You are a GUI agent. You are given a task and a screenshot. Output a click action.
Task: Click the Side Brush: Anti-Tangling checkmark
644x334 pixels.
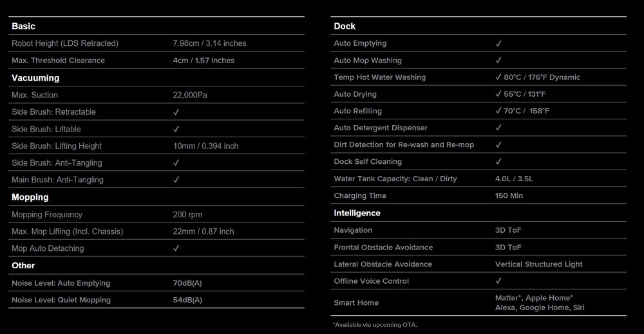[x=176, y=163]
